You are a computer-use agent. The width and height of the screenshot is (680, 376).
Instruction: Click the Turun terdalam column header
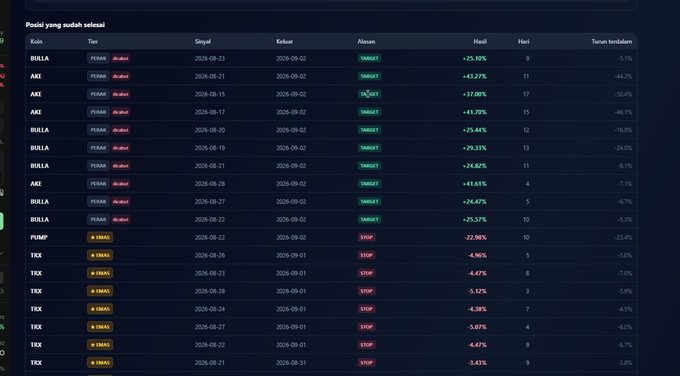click(x=611, y=42)
